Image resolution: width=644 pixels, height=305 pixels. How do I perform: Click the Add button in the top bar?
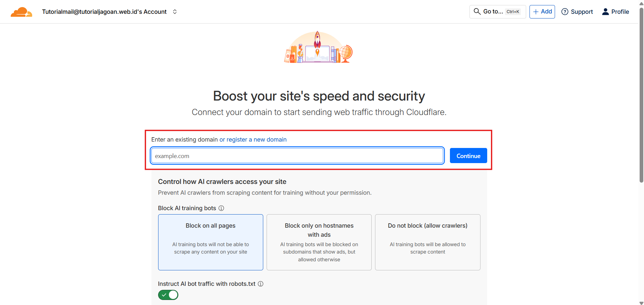point(542,11)
